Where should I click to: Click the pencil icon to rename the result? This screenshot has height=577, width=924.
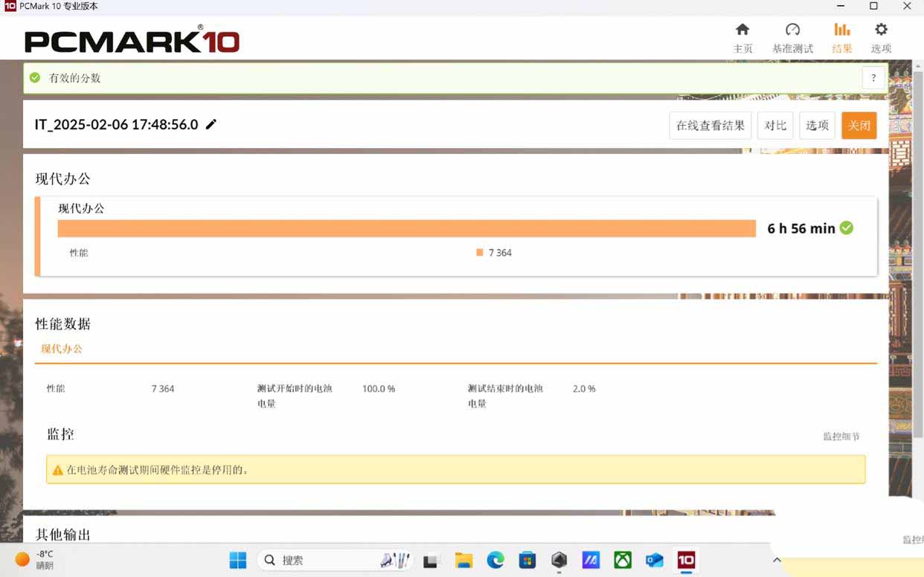point(211,124)
